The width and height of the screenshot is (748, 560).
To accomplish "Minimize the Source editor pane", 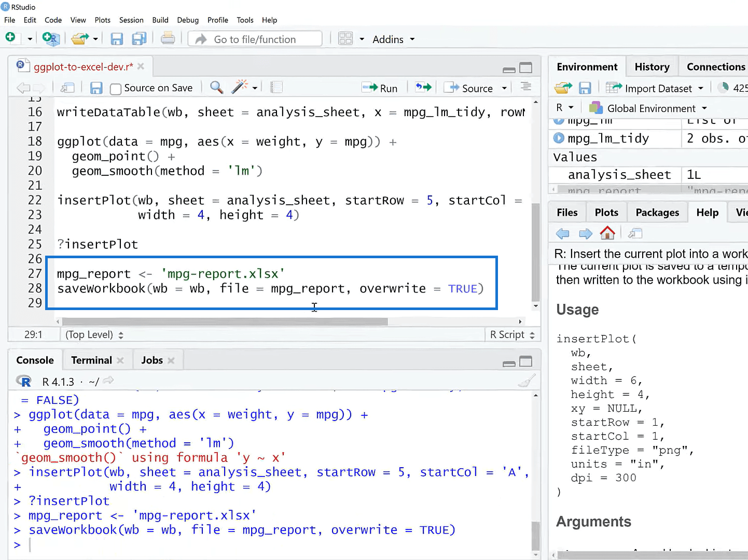I will (509, 69).
